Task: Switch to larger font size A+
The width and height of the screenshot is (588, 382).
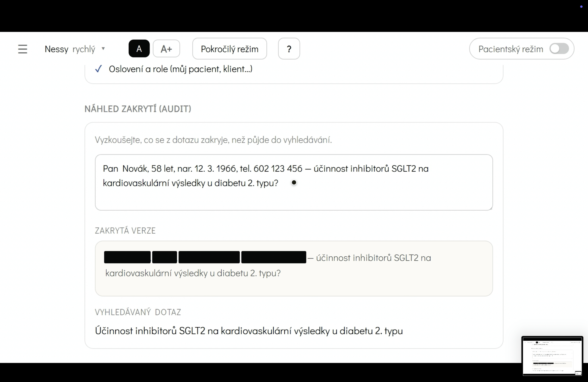Action: [166, 49]
